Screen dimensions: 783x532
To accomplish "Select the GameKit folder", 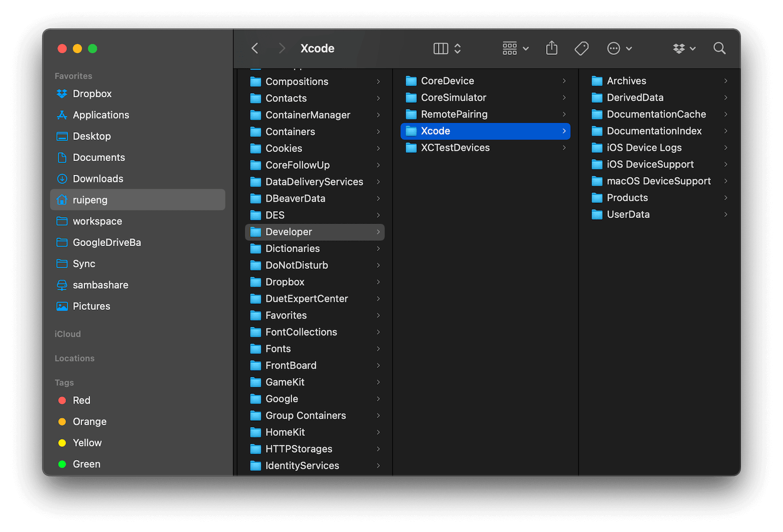I will coord(315,382).
